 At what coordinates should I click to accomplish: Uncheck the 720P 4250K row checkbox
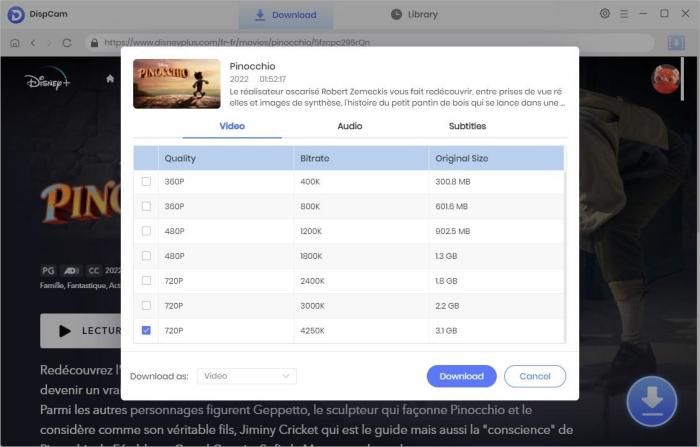pyautogui.click(x=146, y=330)
